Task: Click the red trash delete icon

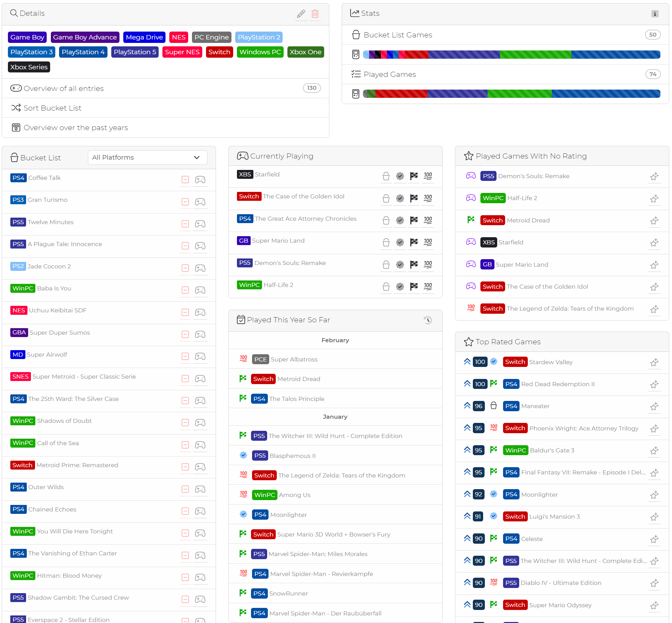Action: [315, 14]
